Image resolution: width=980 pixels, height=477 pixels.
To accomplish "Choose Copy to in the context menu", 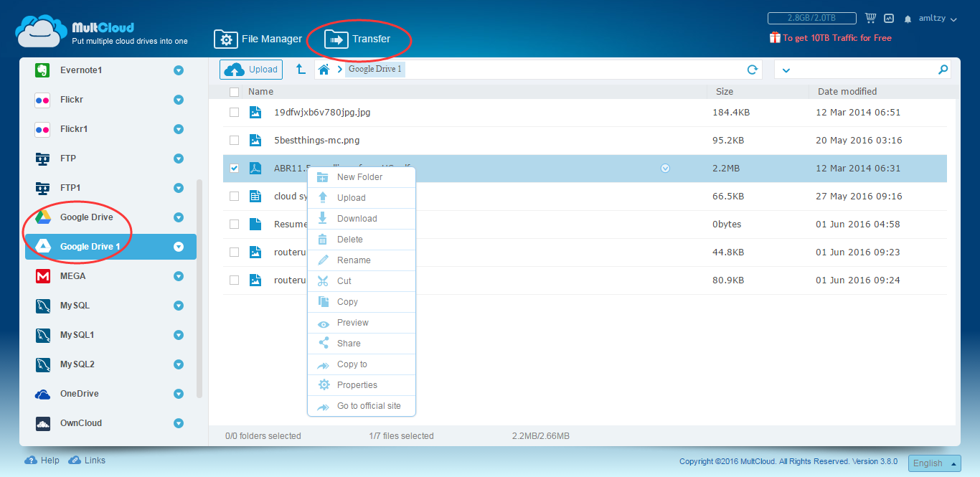I will click(362, 364).
